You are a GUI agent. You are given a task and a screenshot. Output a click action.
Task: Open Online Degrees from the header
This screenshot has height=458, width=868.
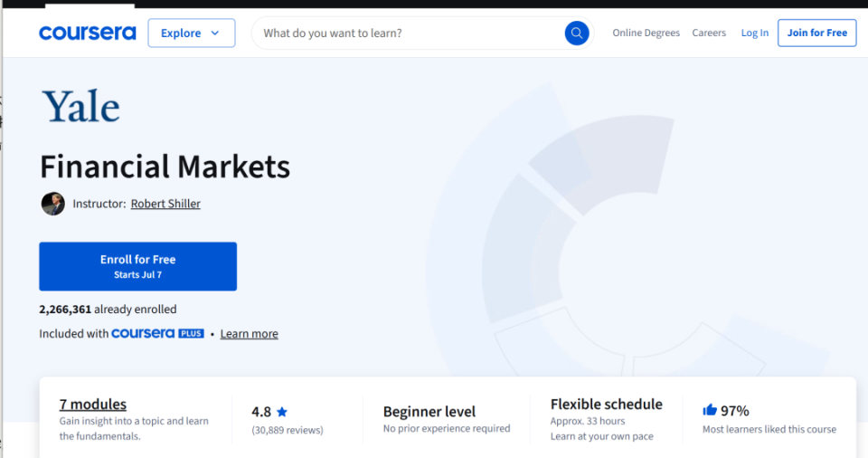pyautogui.click(x=646, y=33)
